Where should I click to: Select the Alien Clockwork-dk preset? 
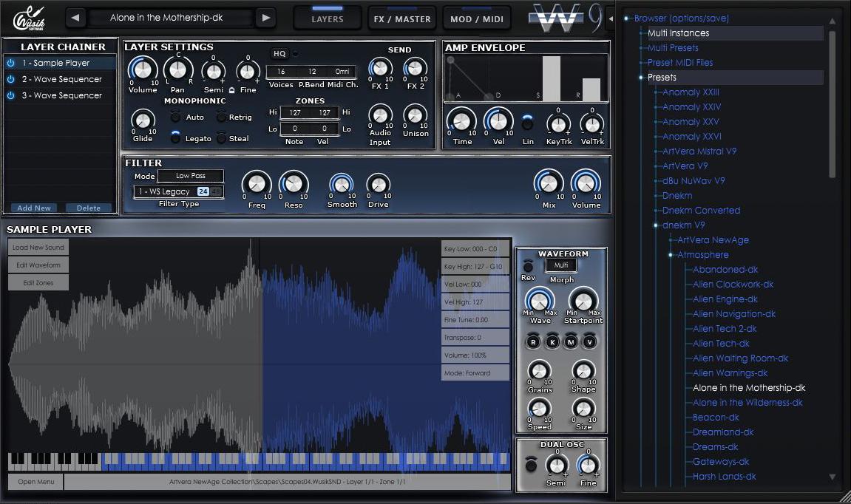pyautogui.click(x=733, y=285)
